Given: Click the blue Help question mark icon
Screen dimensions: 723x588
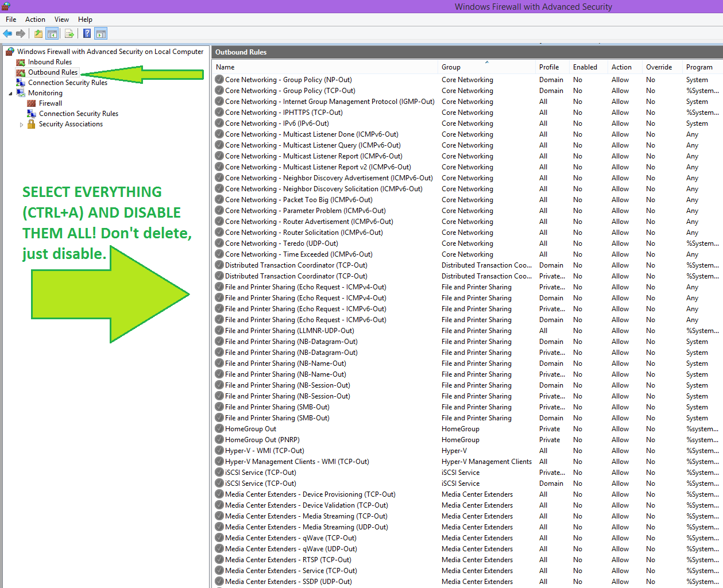Looking at the screenshot, I should [x=87, y=33].
